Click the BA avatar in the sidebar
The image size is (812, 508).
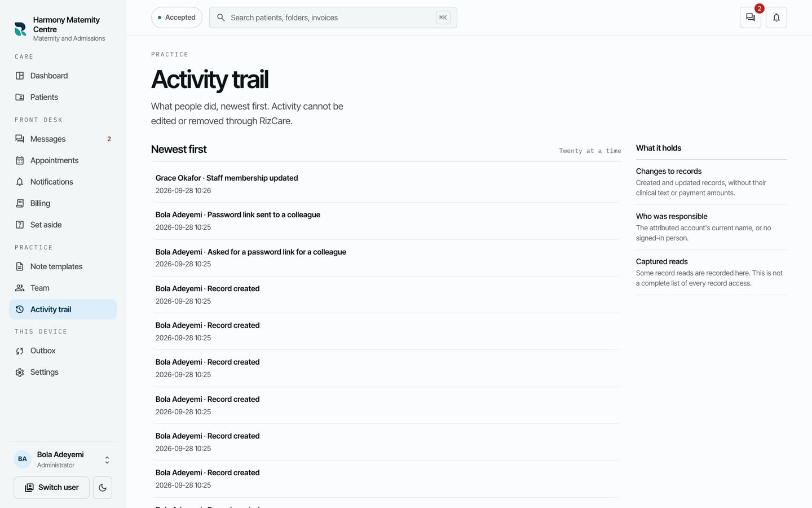click(23, 459)
